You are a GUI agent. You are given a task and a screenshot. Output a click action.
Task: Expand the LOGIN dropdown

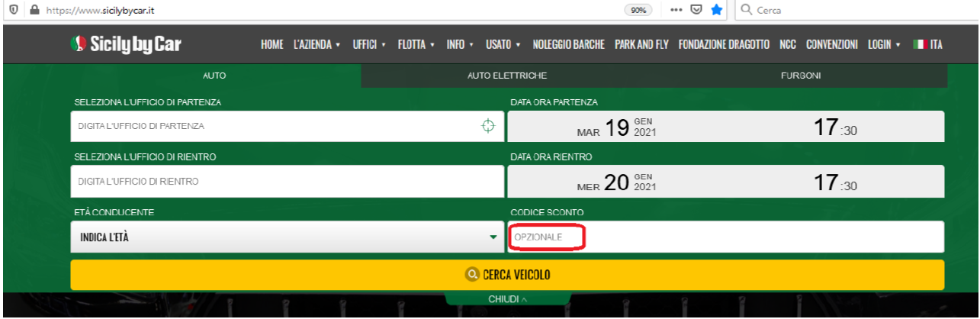[x=885, y=44]
